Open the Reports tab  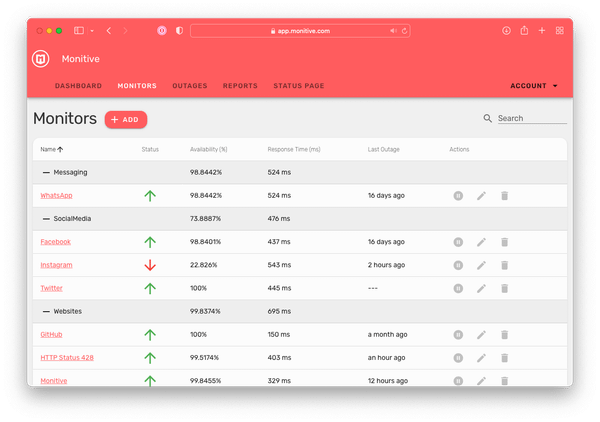coord(240,86)
